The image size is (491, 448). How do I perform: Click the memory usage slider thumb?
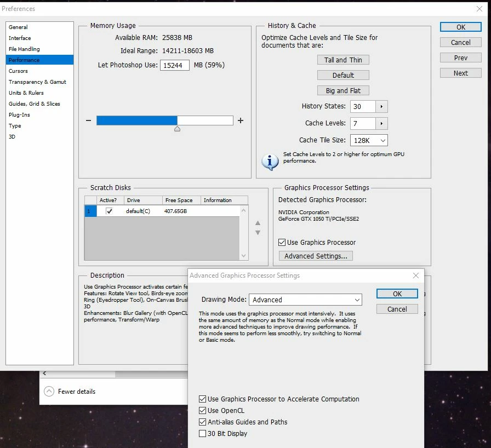pos(177,129)
